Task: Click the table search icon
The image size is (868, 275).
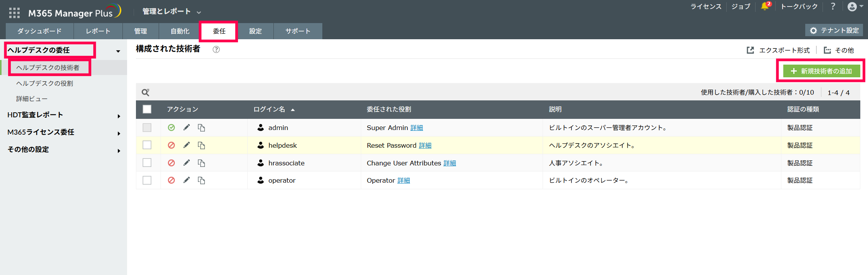Action: [x=146, y=92]
